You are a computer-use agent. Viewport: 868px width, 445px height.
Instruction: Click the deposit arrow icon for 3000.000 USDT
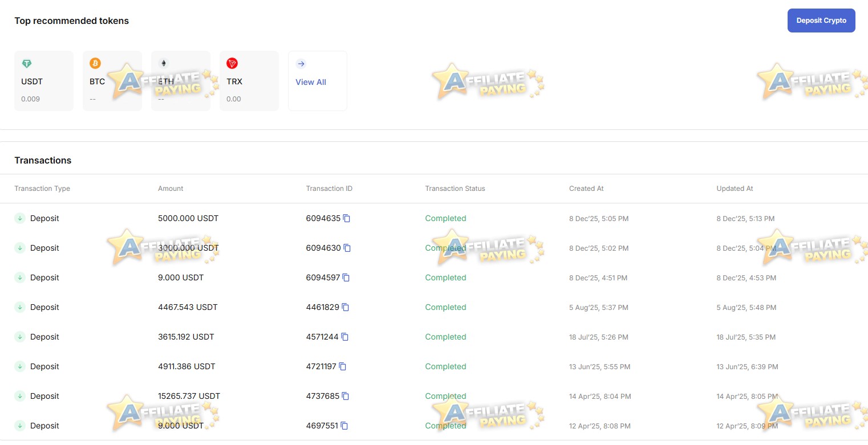pyautogui.click(x=20, y=248)
